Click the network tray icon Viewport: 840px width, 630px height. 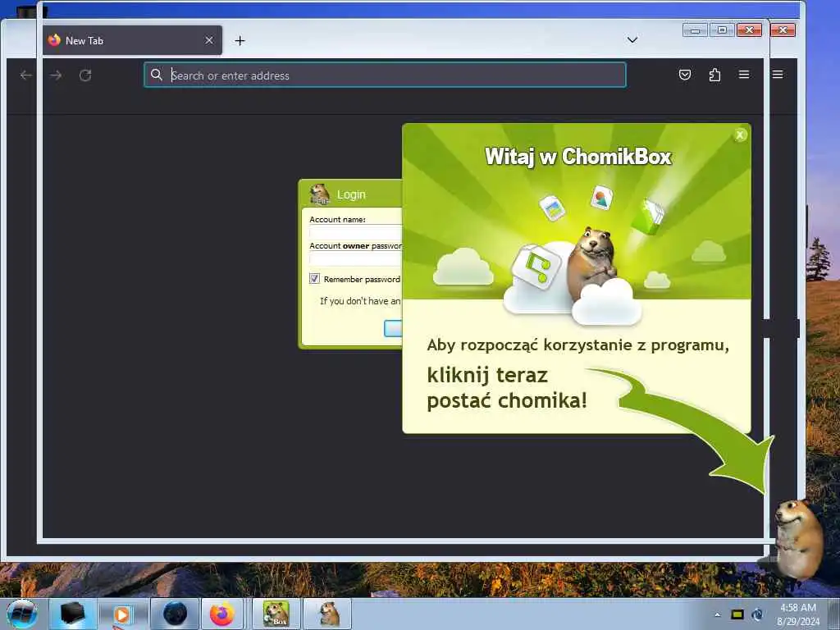pyautogui.click(x=757, y=614)
